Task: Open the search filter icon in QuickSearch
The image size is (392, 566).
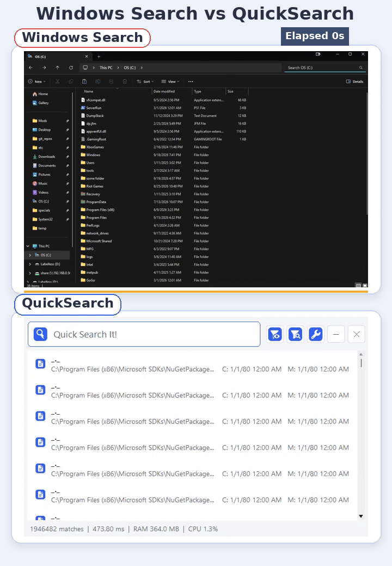Action: 295,334
